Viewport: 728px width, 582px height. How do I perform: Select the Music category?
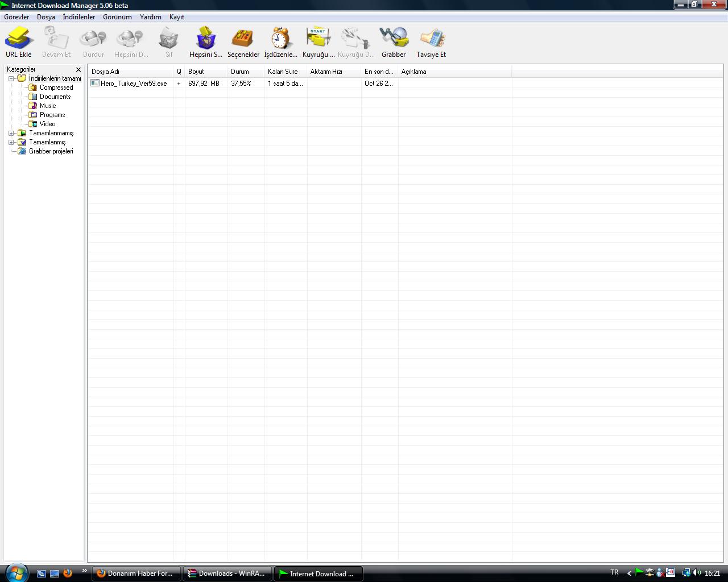(48, 106)
